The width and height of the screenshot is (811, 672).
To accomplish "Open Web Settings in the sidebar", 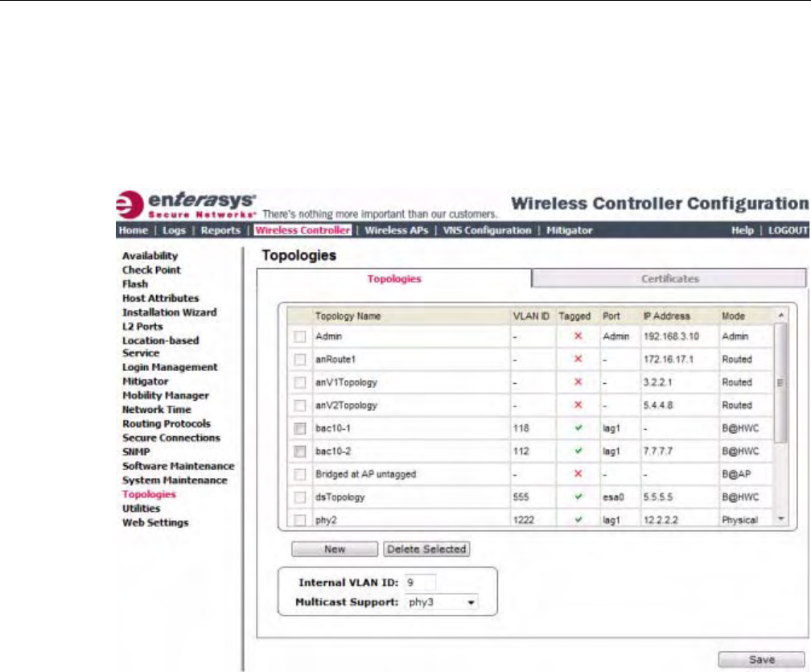I will pyautogui.click(x=155, y=522).
